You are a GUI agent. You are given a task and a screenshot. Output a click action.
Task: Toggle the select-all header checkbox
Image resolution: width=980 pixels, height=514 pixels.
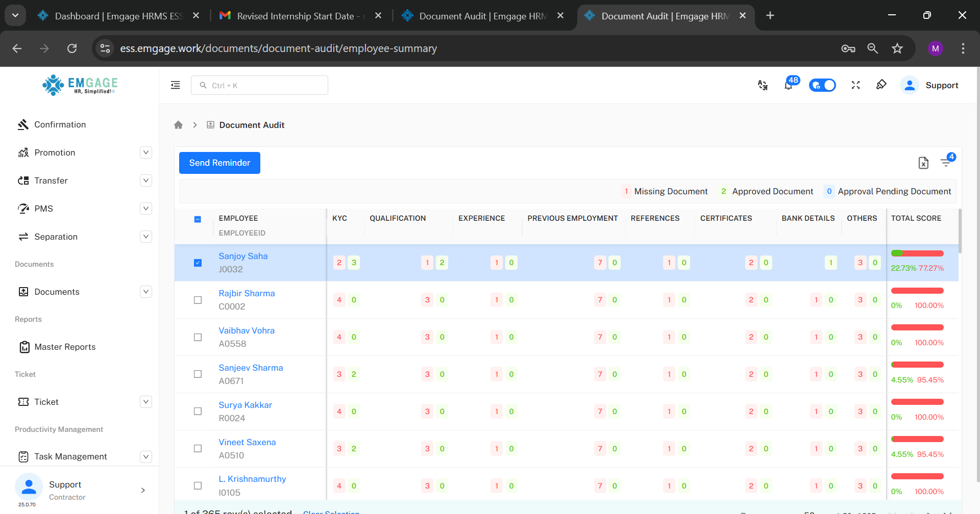(198, 219)
